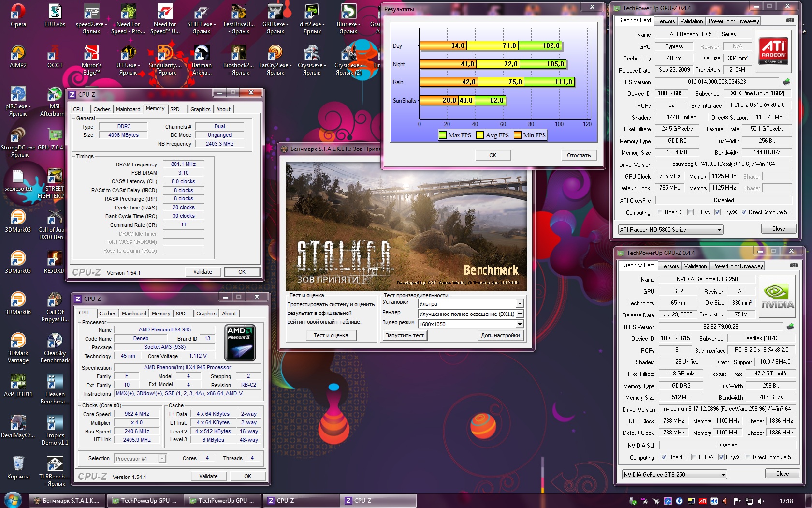This screenshot has height=508, width=812.
Task: Click the volume speaker icon in system tray
Action: 761,501
